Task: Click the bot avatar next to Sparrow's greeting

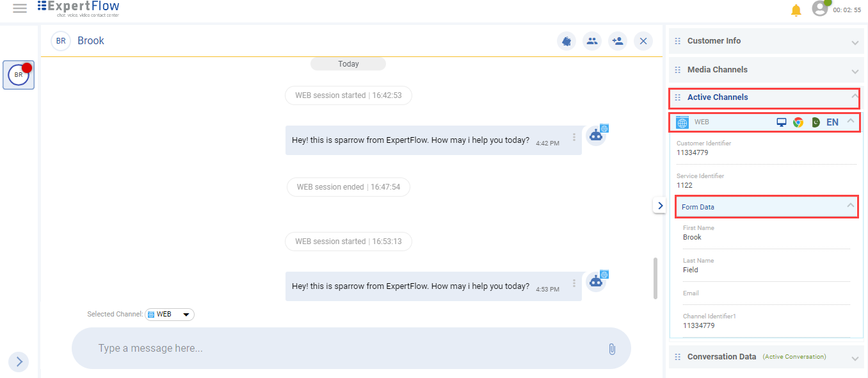Action: tap(596, 135)
